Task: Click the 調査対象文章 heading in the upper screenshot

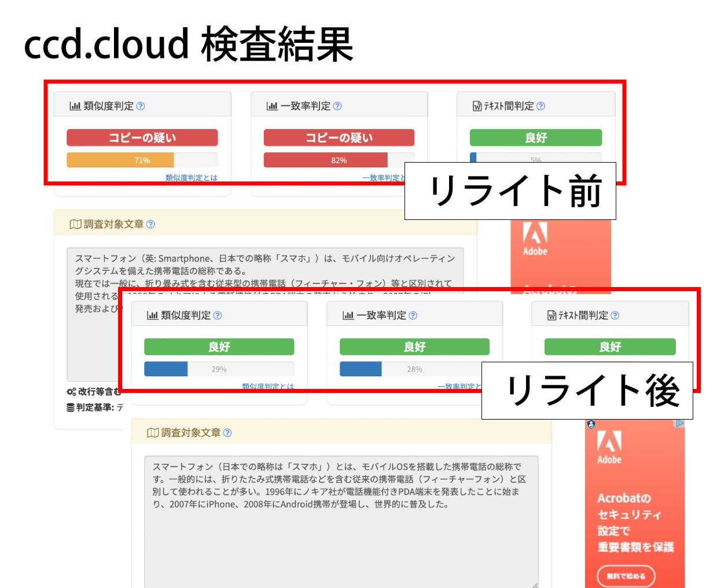Action: (x=114, y=225)
